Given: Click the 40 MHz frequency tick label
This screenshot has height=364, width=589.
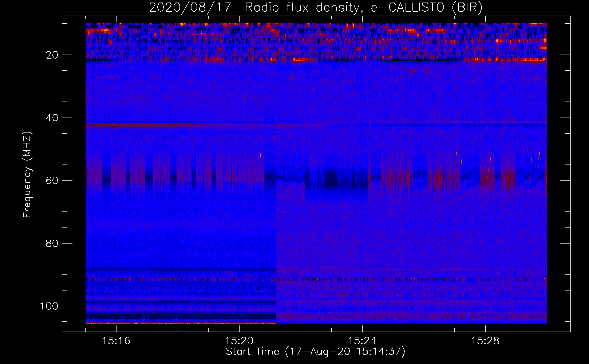Looking at the screenshot, I should pos(52,118).
